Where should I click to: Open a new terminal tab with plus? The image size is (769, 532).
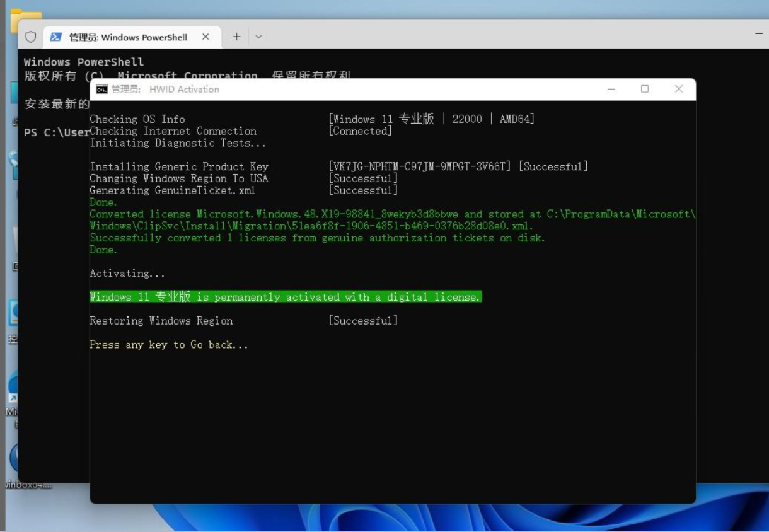pyautogui.click(x=236, y=37)
